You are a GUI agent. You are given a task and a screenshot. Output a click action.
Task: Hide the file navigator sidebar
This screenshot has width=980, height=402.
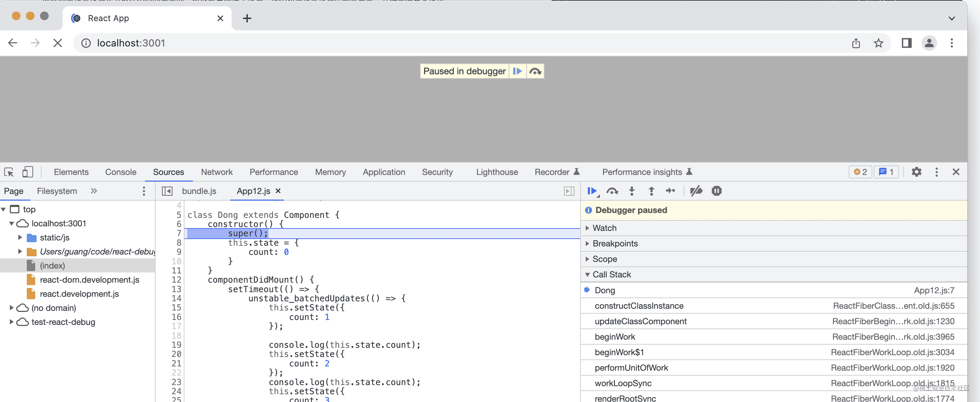click(167, 191)
